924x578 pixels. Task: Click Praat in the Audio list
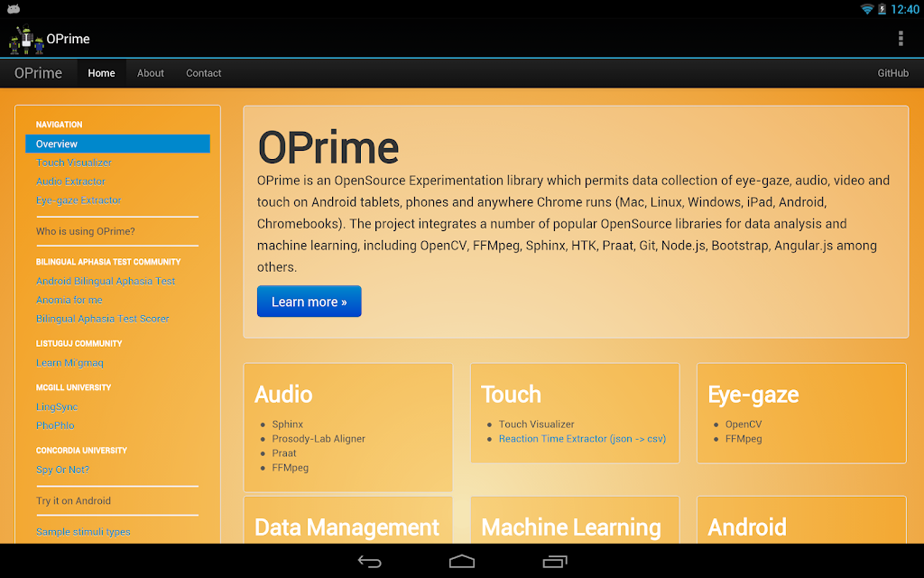(284, 453)
